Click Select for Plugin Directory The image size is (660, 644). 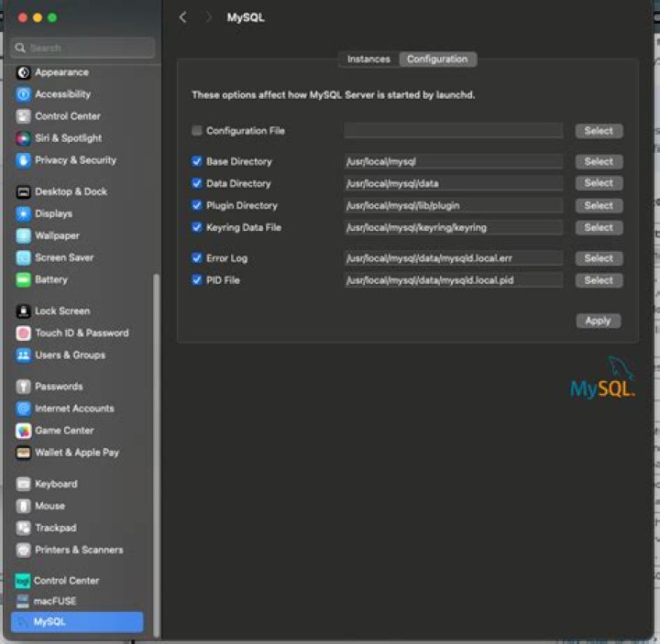599,206
